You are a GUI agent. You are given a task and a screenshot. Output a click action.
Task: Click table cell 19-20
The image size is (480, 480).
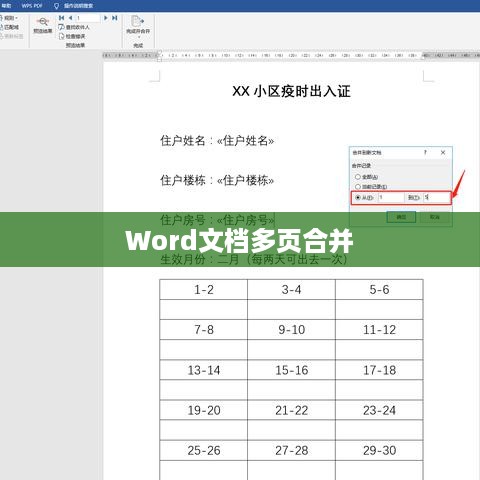(x=204, y=410)
